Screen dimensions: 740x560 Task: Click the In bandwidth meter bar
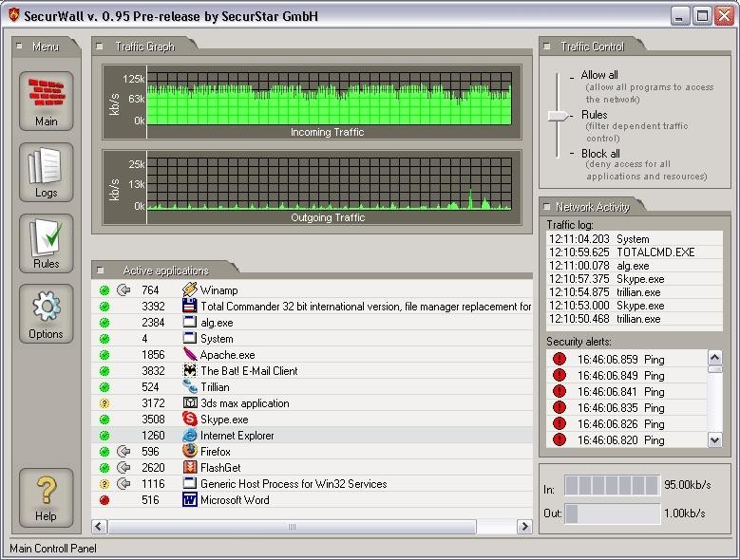[x=612, y=485]
